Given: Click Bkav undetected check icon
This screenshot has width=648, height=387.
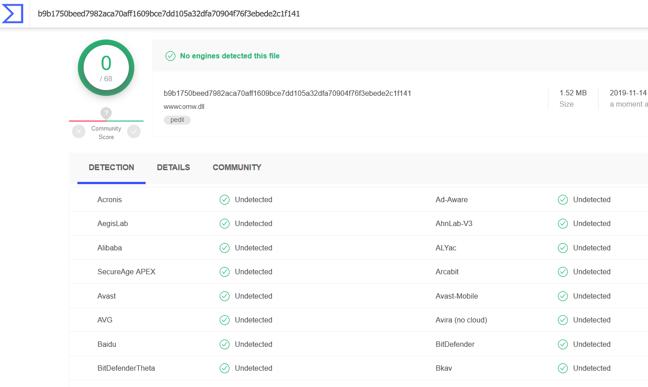Looking at the screenshot, I should (x=563, y=368).
